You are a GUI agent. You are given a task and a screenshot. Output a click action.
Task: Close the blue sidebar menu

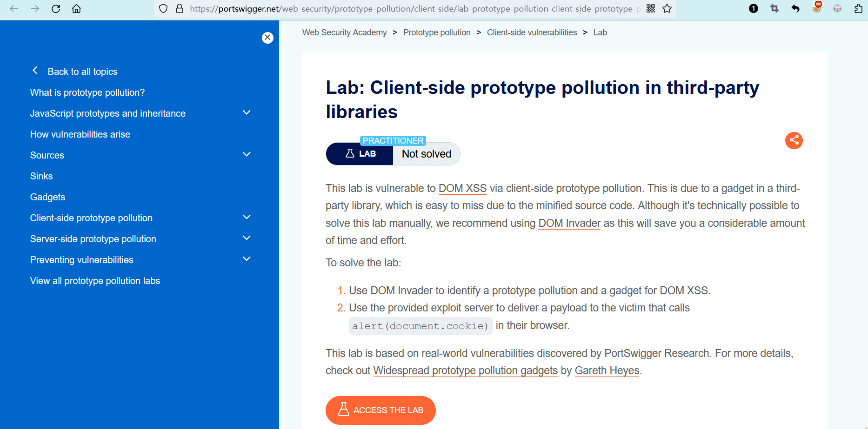point(267,38)
